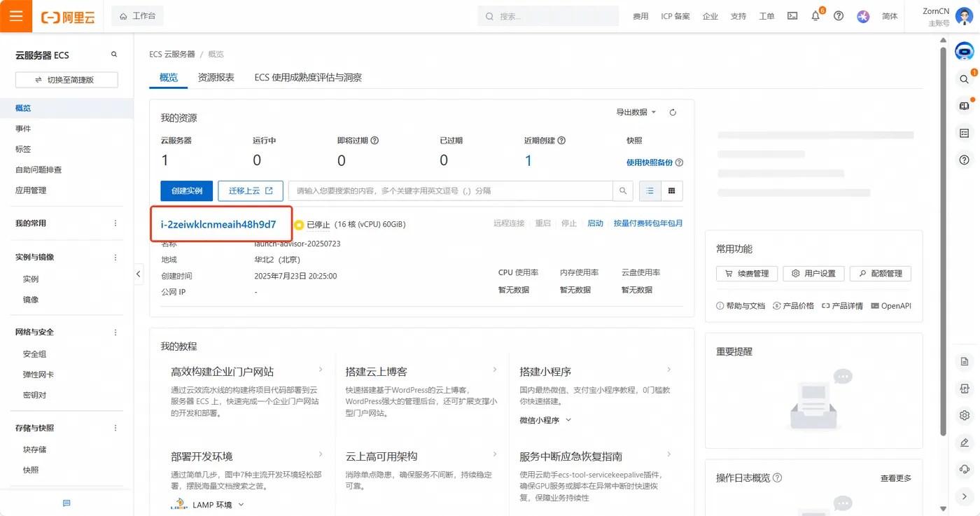This screenshot has height=516, width=980.
Task: Open the top bar help question icon
Action: 839,16
